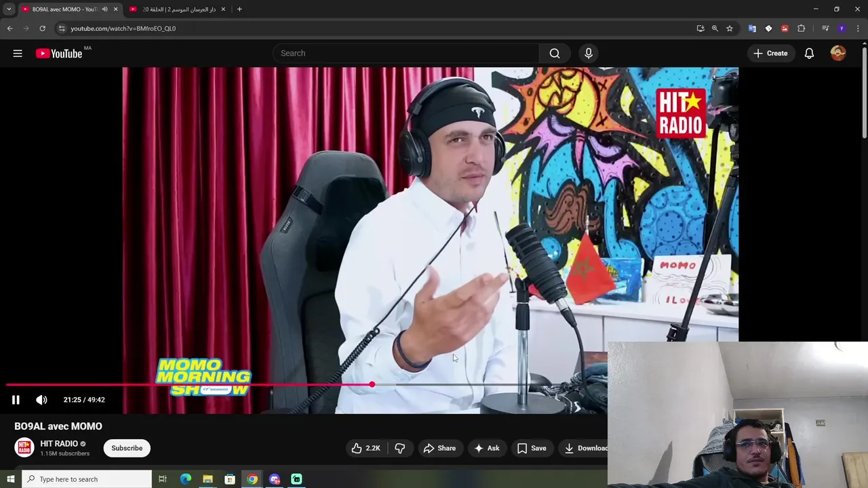This screenshot has height=488, width=868.
Task: View site information icon in address bar
Action: click(x=62, y=28)
